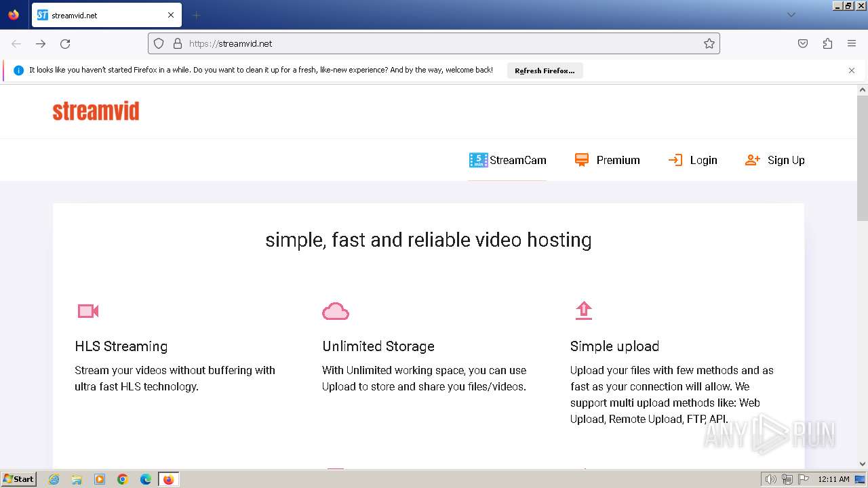This screenshot has height=488, width=868.
Task: Dismiss the Firefox refresh notification
Action: tap(852, 70)
